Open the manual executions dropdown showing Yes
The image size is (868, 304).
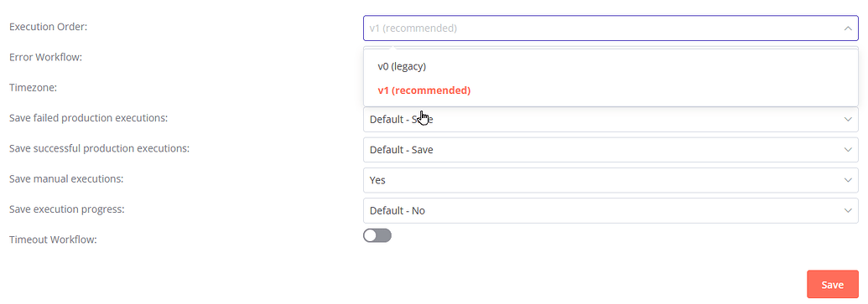(x=611, y=180)
